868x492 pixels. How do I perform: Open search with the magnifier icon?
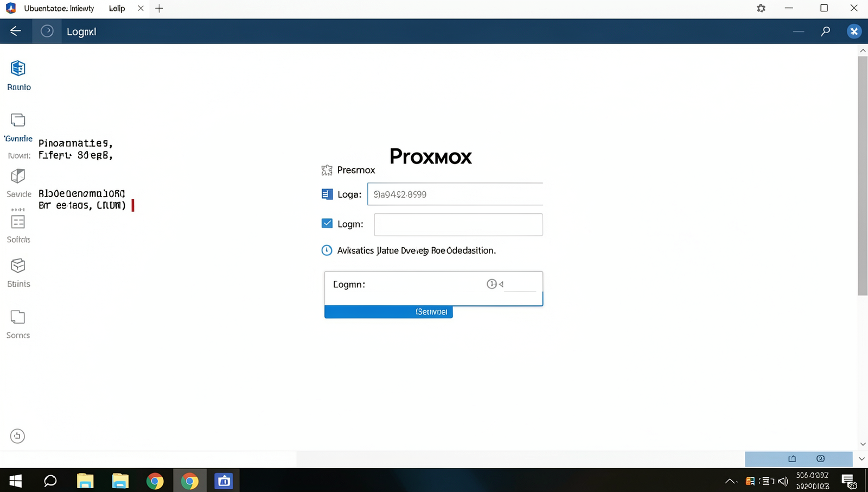point(826,31)
